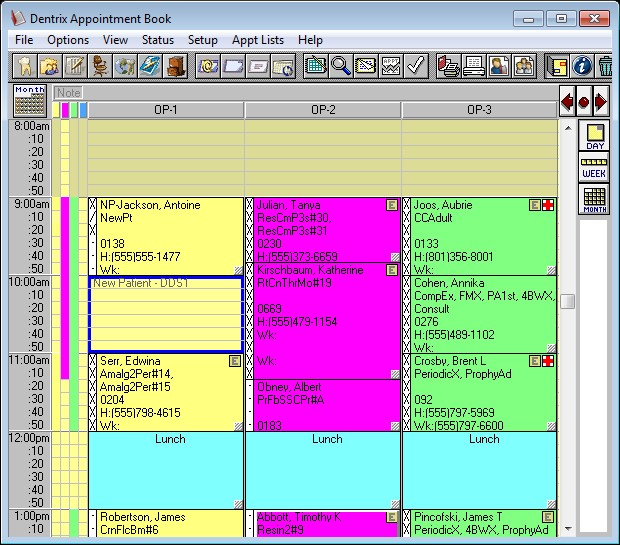The image size is (620, 545).
Task: Click the checkmark set complete icon
Action: pos(416,66)
